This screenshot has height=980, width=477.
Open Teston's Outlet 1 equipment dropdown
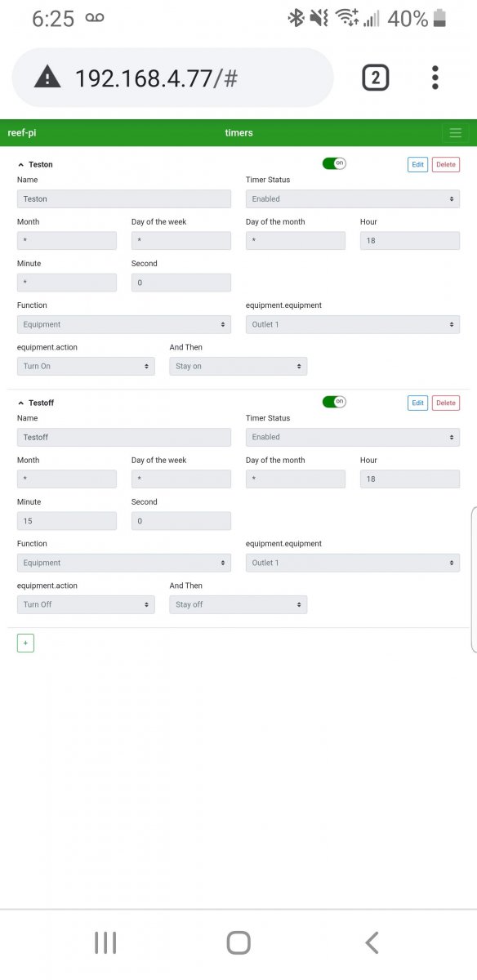[353, 324]
